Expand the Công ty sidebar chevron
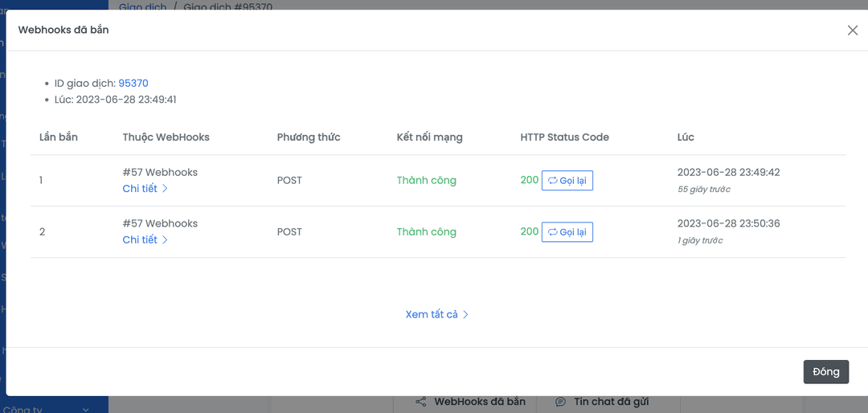The width and height of the screenshot is (868, 413). (x=86, y=409)
